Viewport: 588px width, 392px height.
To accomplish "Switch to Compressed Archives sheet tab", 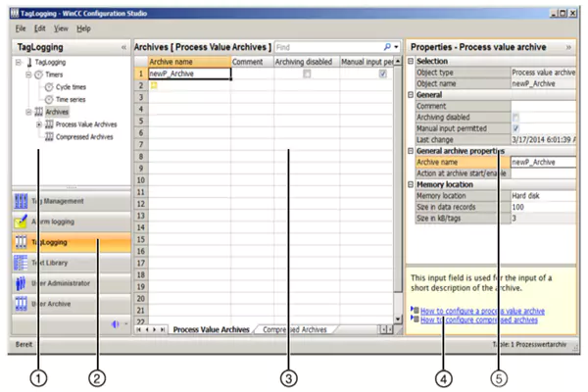I will tap(295, 329).
